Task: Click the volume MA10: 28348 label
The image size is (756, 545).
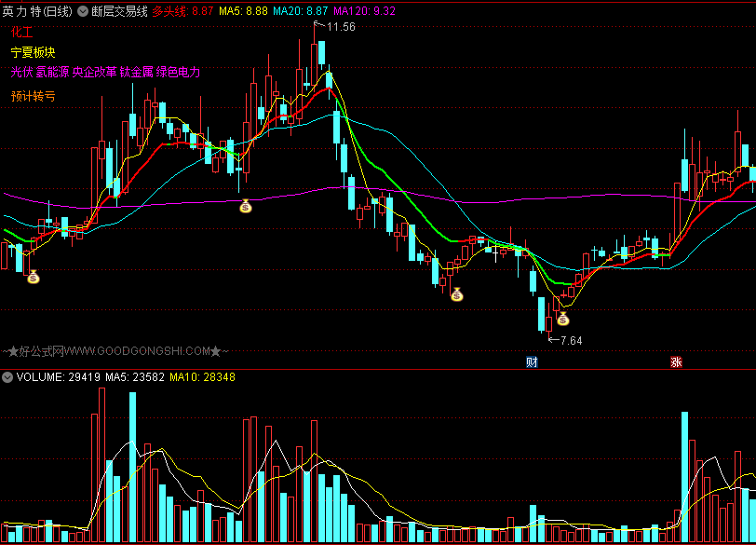Action: click(x=203, y=377)
